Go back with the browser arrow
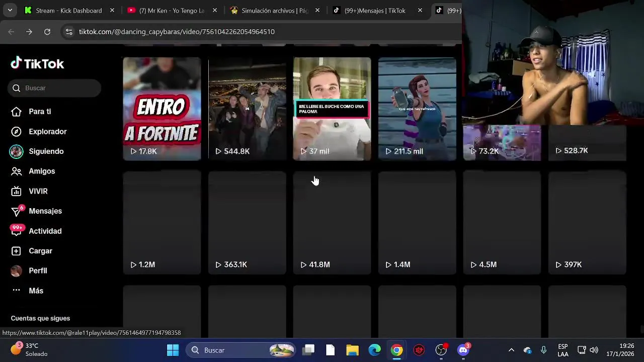644x362 pixels. 11,32
